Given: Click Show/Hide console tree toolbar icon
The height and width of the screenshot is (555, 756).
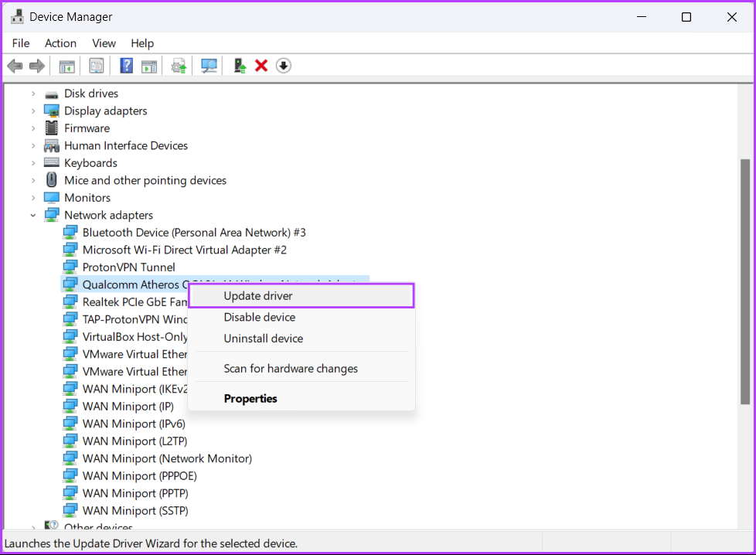Looking at the screenshot, I should (x=67, y=66).
